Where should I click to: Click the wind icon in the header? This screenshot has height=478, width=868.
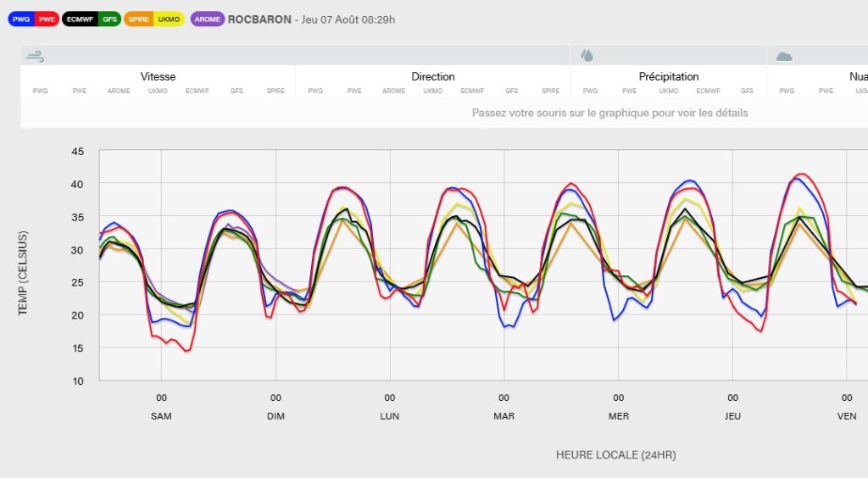(x=35, y=56)
